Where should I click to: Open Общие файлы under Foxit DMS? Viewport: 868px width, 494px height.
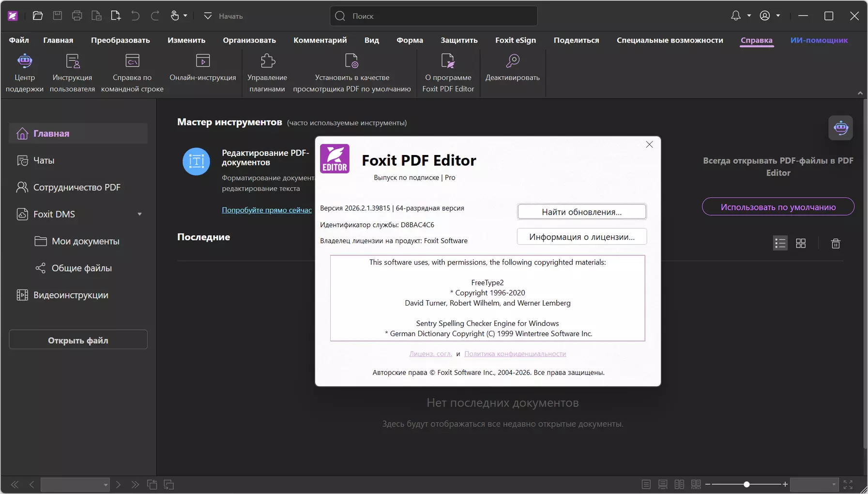(x=78, y=268)
